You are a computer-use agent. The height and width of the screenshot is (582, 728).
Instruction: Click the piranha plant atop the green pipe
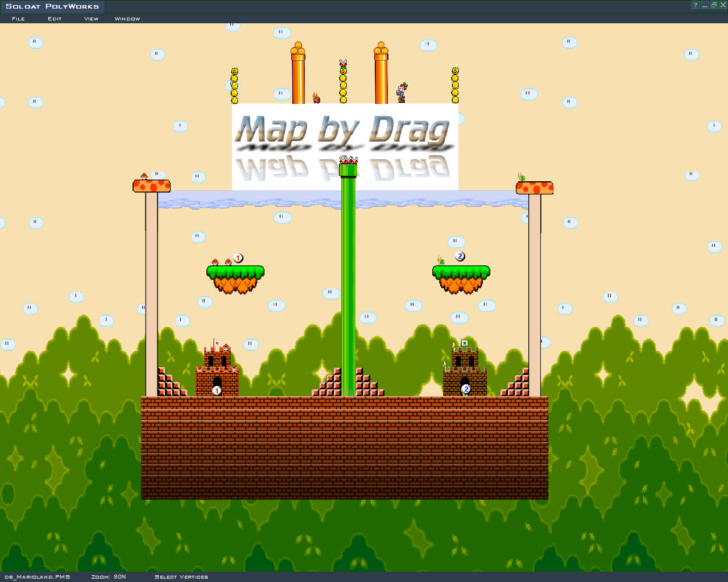click(348, 160)
